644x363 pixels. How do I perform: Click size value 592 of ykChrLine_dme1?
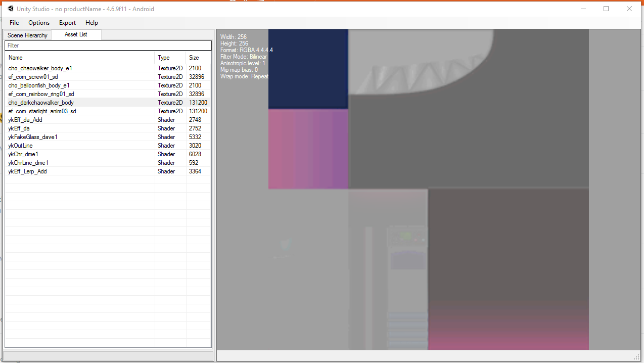click(x=194, y=163)
